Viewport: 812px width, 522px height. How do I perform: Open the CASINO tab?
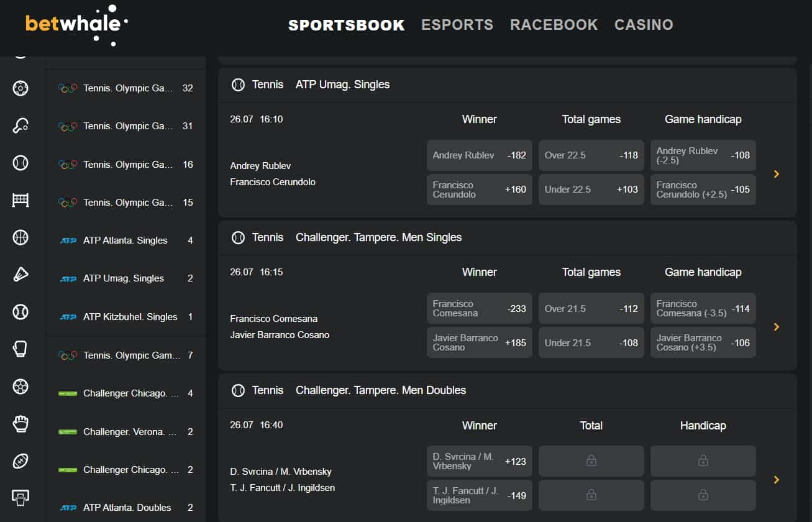click(x=644, y=25)
